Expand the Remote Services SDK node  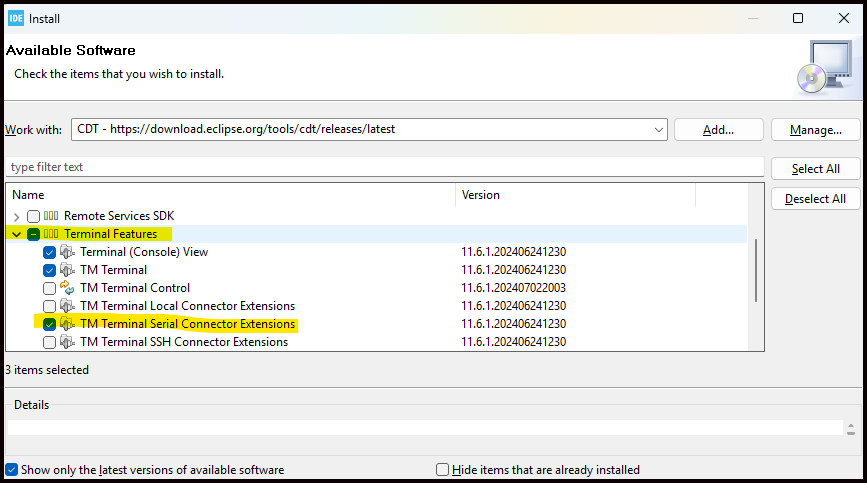click(17, 217)
